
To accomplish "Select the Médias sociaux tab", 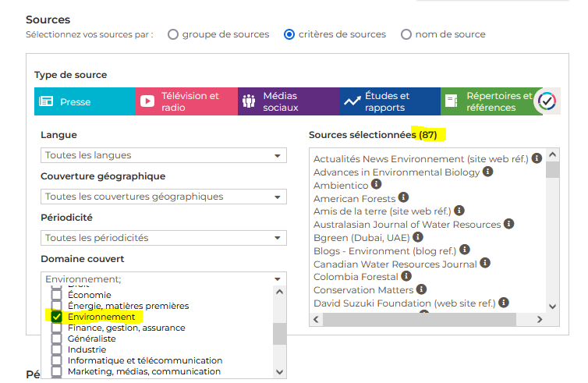I will click(289, 101).
